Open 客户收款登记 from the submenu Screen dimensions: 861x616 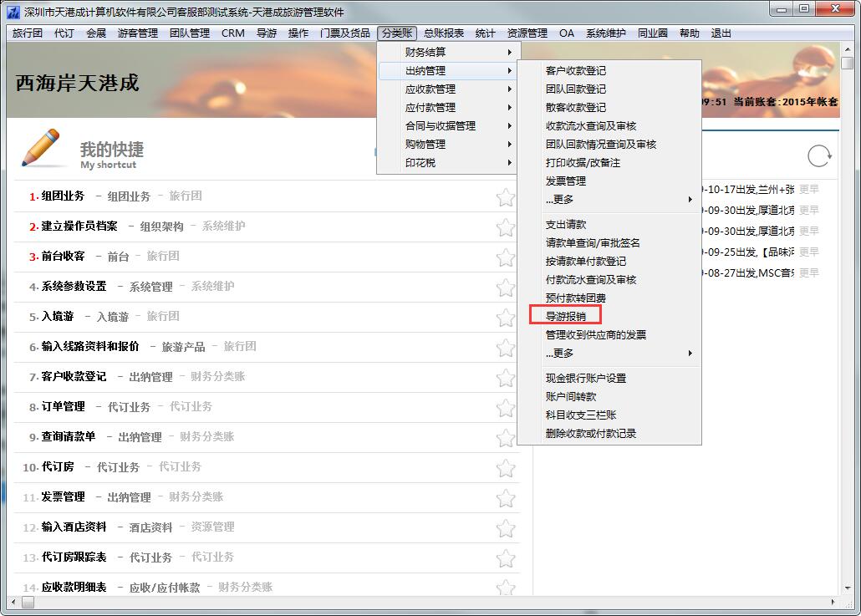coord(576,71)
